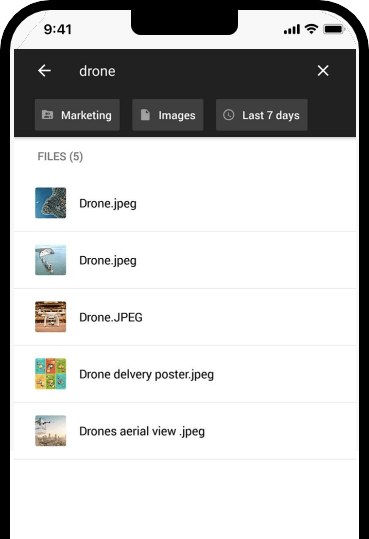
Task: Tap the cellular signal bars icon
Action: (x=292, y=30)
